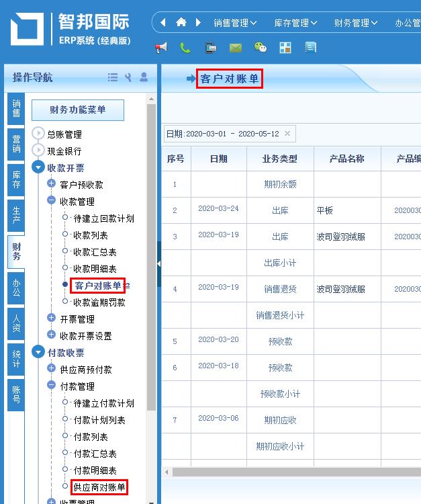Image resolution: width=421 pixels, height=504 pixels.
Task: Remove the 日期 date filter tag
Action: (287, 133)
